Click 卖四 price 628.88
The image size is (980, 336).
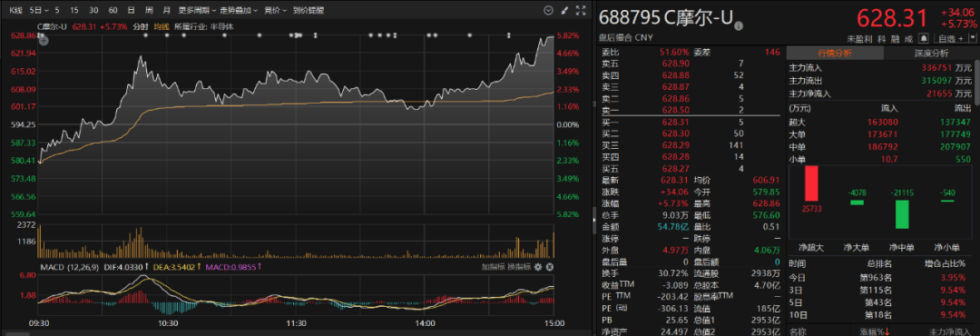pyautogui.click(x=676, y=75)
